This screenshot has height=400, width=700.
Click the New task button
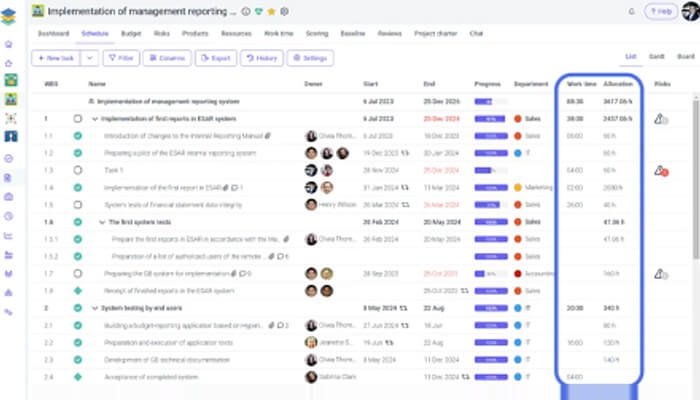56,58
